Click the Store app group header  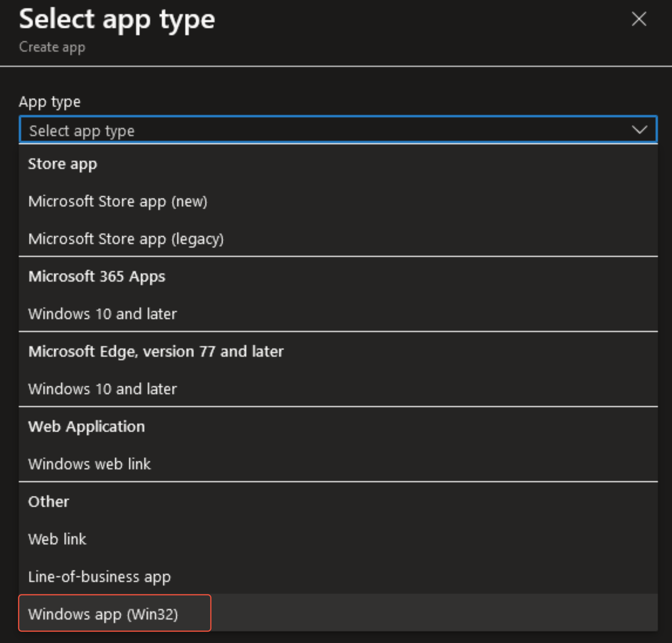[63, 164]
